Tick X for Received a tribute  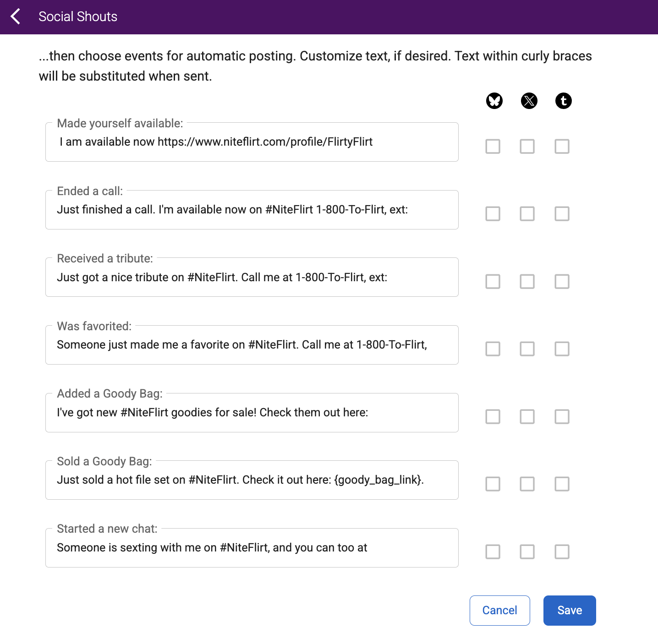pos(527,282)
